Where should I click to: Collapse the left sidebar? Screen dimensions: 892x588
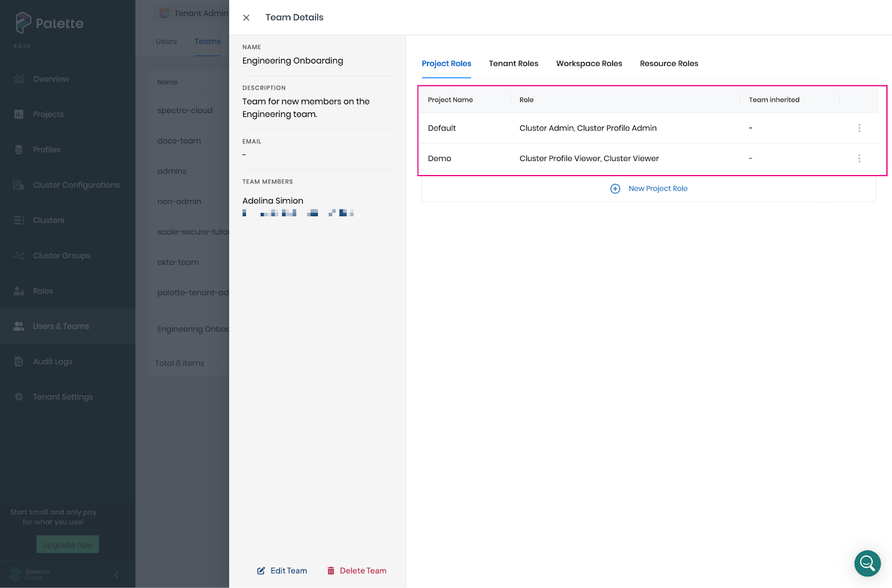click(116, 574)
